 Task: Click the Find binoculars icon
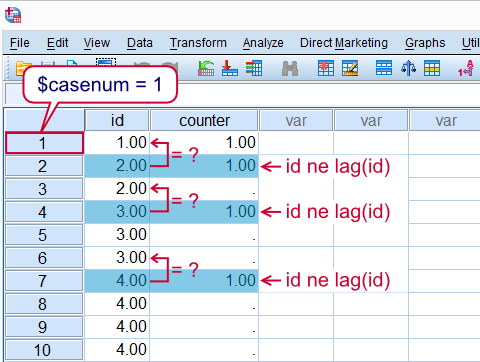[x=290, y=68]
